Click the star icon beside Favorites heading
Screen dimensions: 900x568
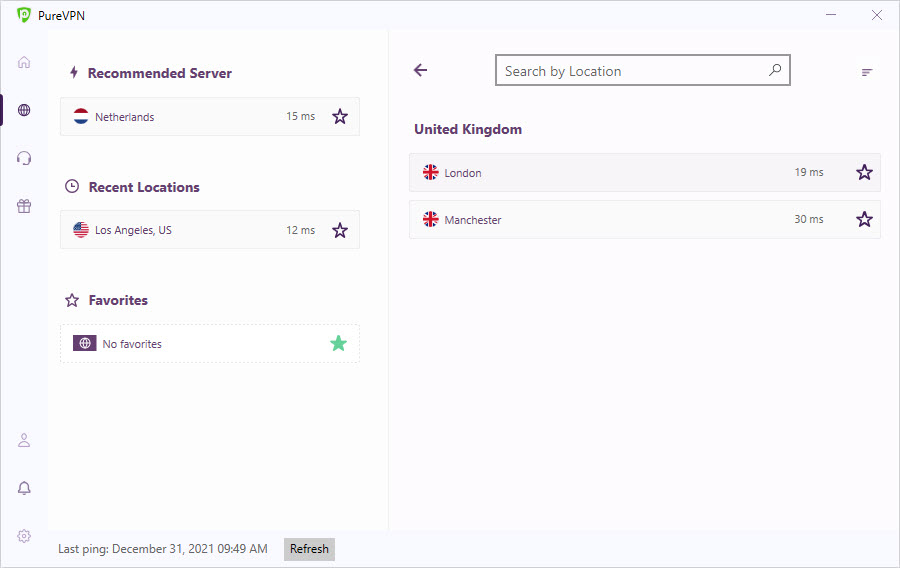(x=72, y=300)
